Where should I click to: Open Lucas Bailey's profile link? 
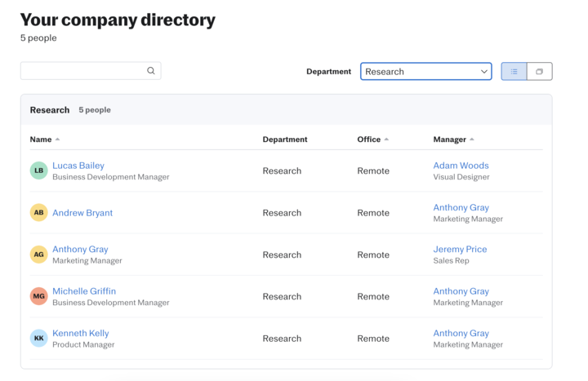pos(78,166)
